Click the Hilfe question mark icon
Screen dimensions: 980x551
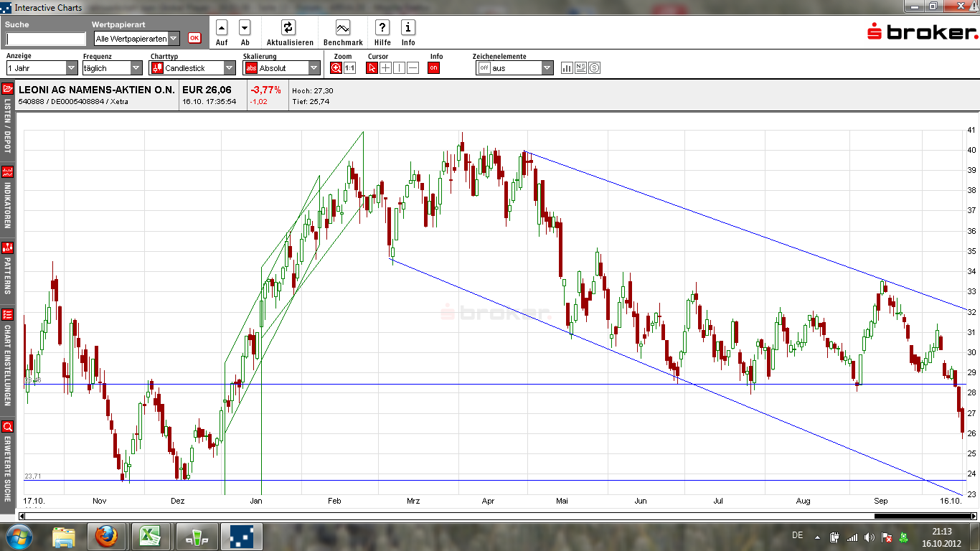(382, 28)
